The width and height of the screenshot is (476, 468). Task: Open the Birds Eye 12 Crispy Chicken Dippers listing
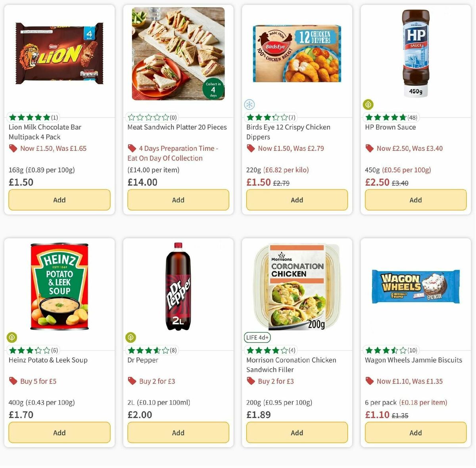pyautogui.click(x=288, y=132)
